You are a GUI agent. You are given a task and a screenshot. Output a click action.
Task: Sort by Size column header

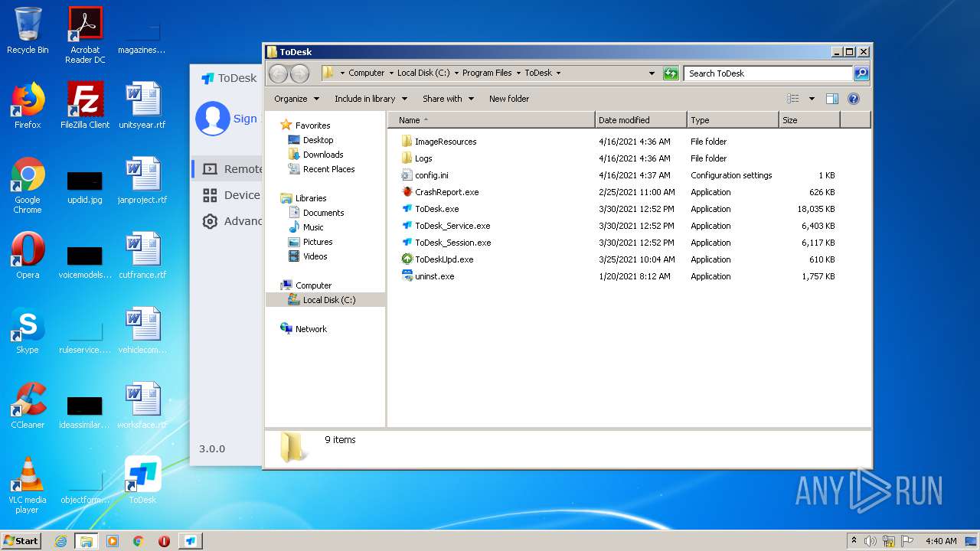point(809,120)
